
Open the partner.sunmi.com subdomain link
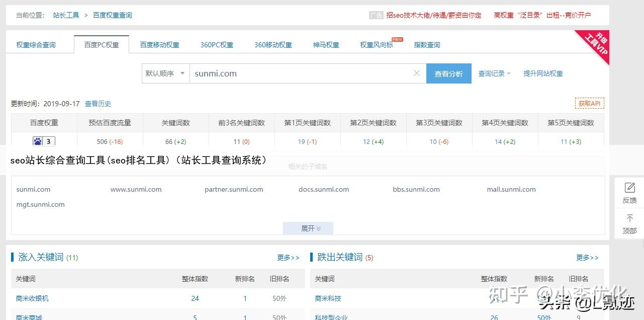click(234, 190)
